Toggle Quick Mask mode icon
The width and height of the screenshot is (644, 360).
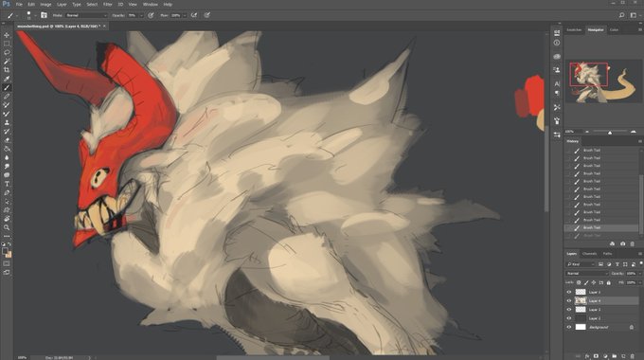click(x=7, y=263)
